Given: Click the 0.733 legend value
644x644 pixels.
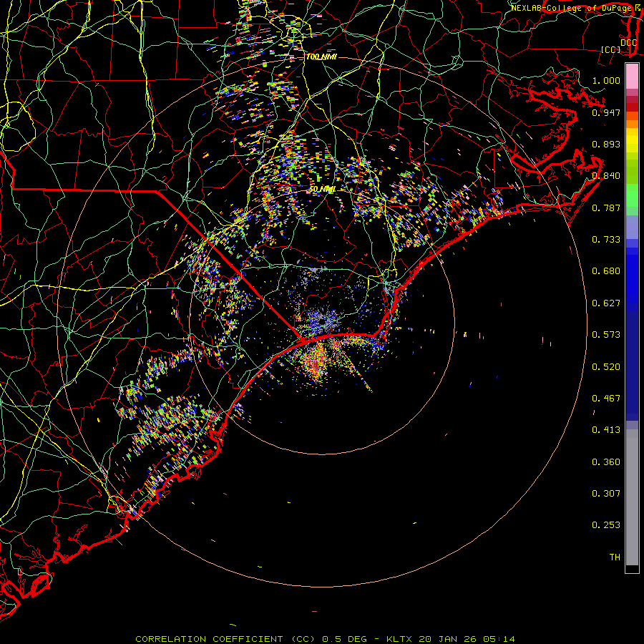Looking at the screenshot, I should [x=606, y=239].
